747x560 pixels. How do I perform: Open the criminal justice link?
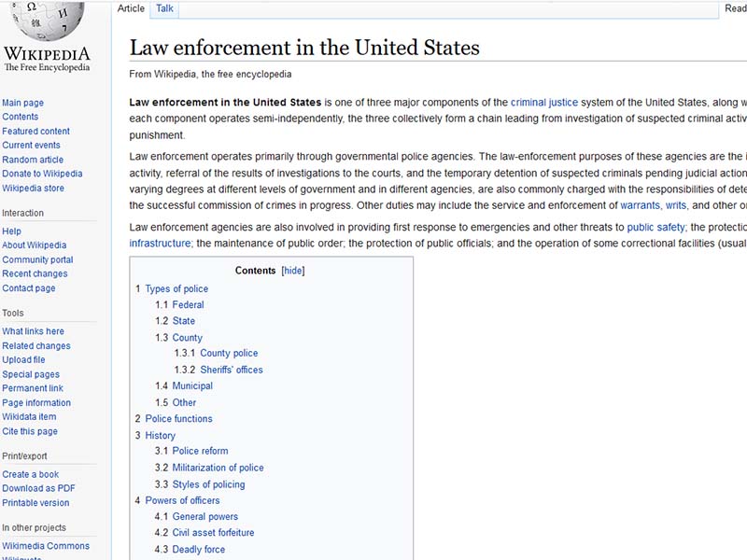pyautogui.click(x=543, y=103)
